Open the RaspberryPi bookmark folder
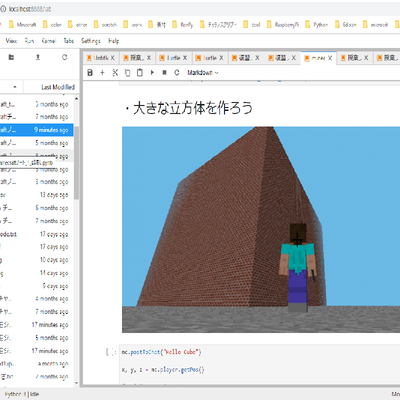 coord(283,25)
